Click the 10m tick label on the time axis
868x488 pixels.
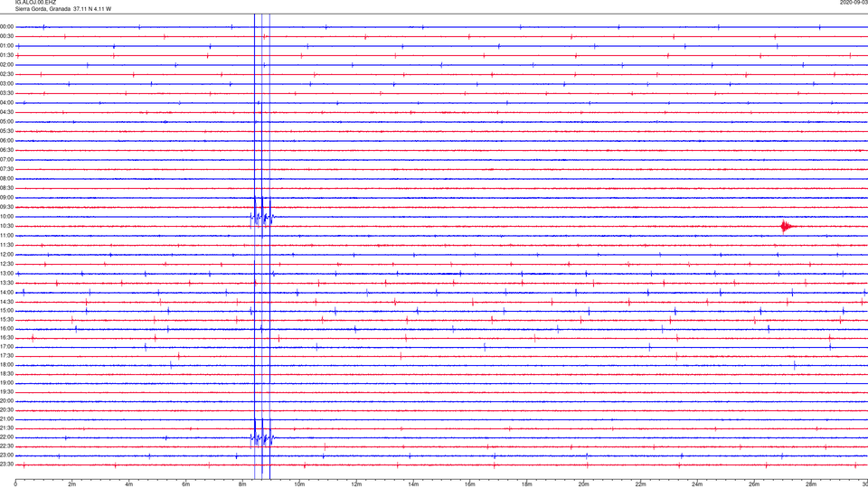pos(299,484)
